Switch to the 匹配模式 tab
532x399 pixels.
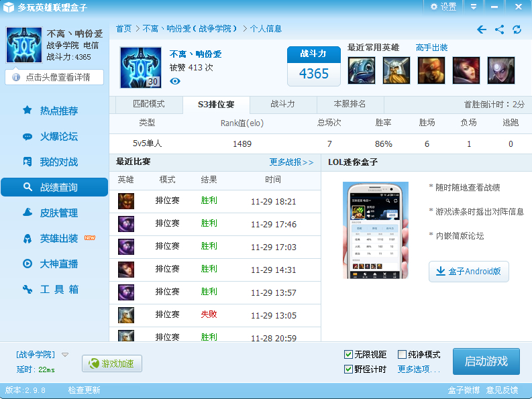[149, 104]
